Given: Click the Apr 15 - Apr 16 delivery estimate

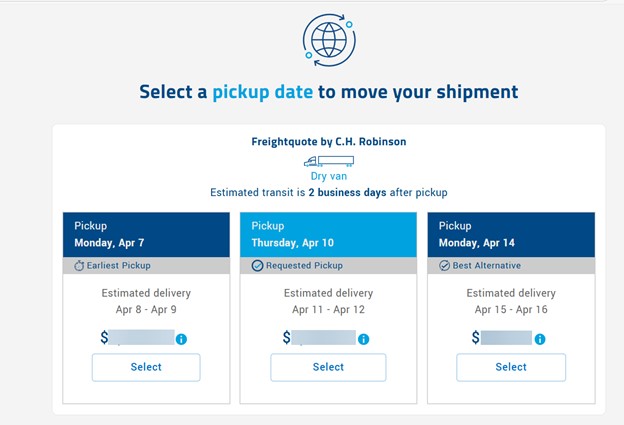Looking at the screenshot, I should pyautogui.click(x=510, y=310).
